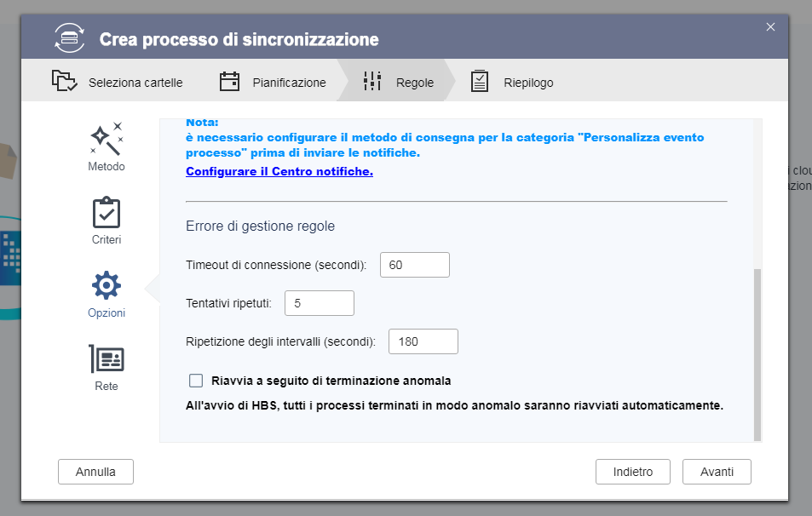
Task: Click the sync process icon in title bar
Action: click(70, 39)
